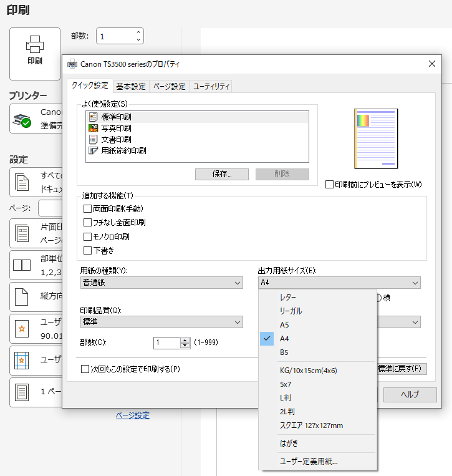Choose A5 from the paper size list
Image resolution: width=452 pixels, height=476 pixels.
[318, 325]
